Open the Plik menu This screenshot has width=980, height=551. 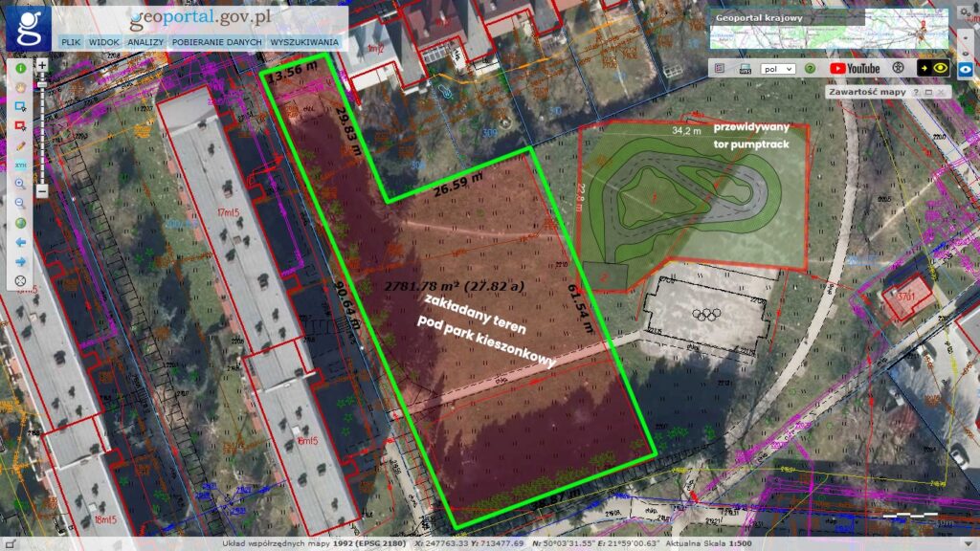click(71, 42)
